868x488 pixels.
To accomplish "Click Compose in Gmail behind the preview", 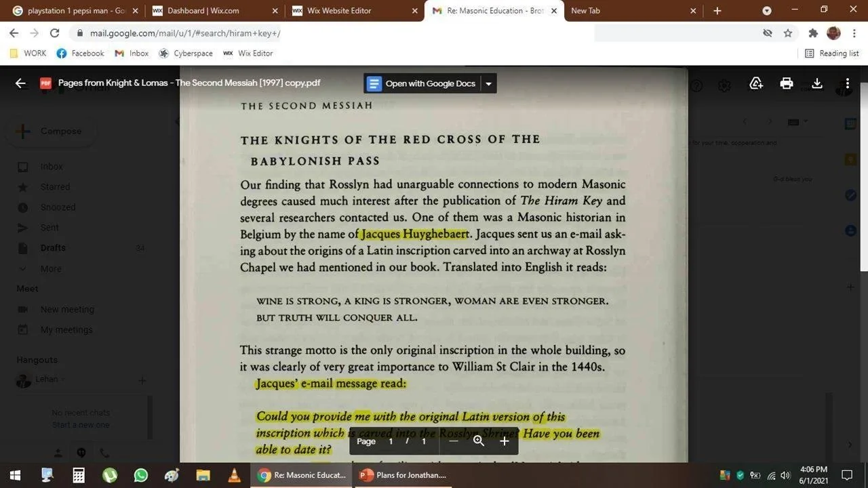I will pyautogui.click(x=52, y=131).
